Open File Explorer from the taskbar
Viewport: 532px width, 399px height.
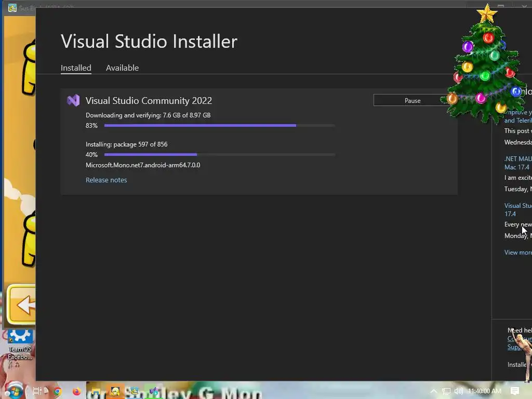click(96, 392)
